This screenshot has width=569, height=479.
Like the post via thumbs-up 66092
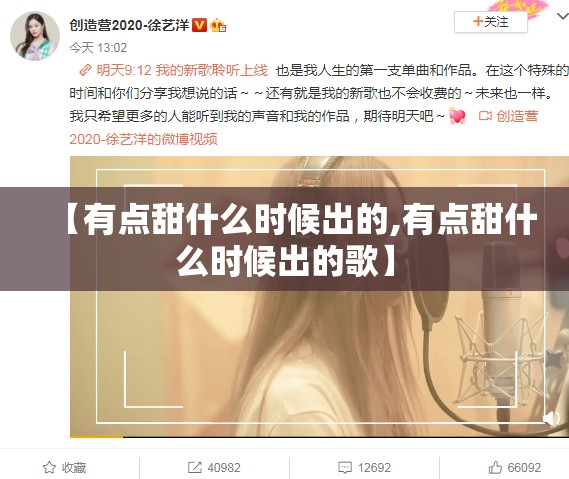tap(495, 467)
